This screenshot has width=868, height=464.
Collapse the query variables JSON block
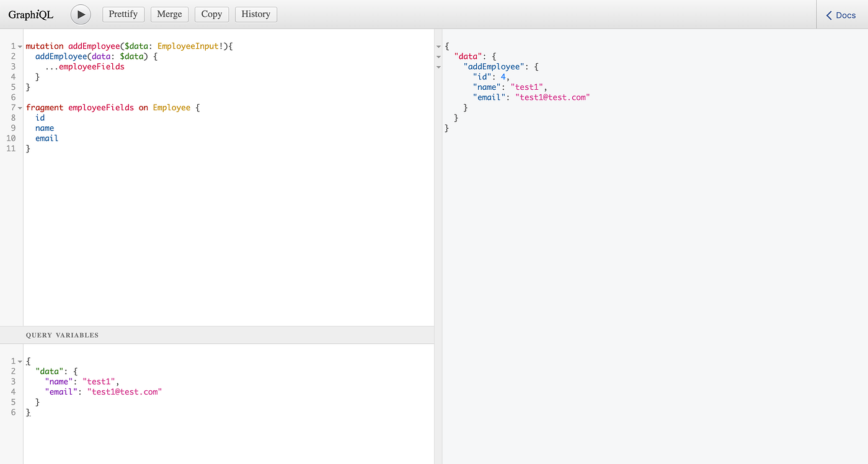click(19, 361)
